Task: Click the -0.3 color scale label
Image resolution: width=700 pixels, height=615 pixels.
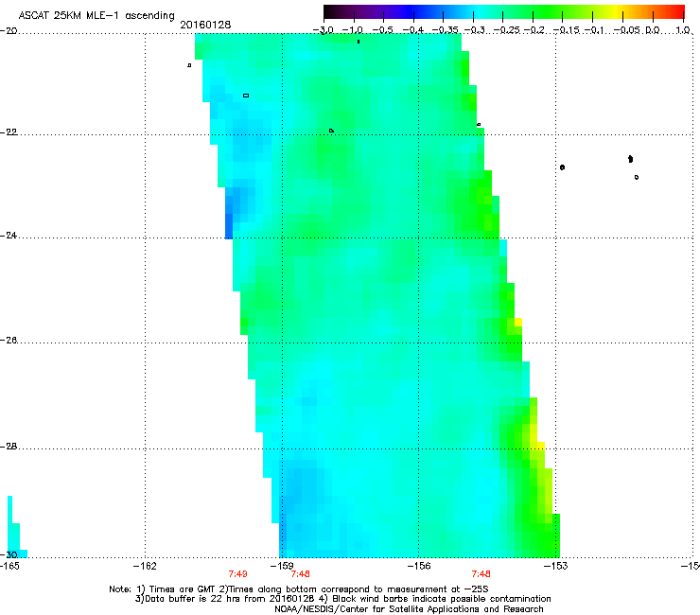Action: tap(474, 30)
